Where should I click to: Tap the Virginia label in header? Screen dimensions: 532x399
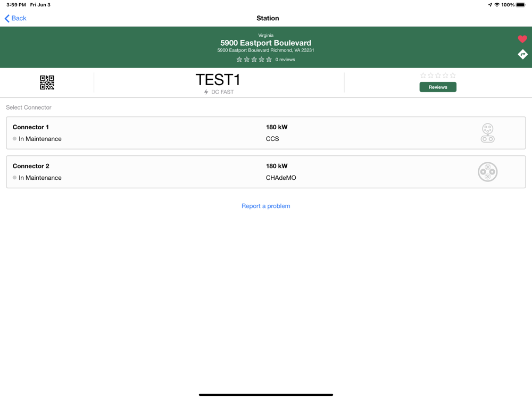265,35
